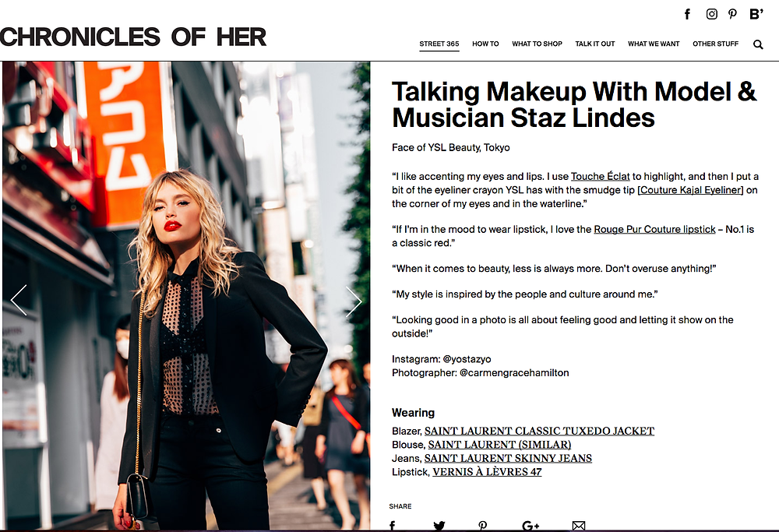Viewport: 779px width, 532px height.
Task: Open the Pinterest icon in header
Action: 732,14
